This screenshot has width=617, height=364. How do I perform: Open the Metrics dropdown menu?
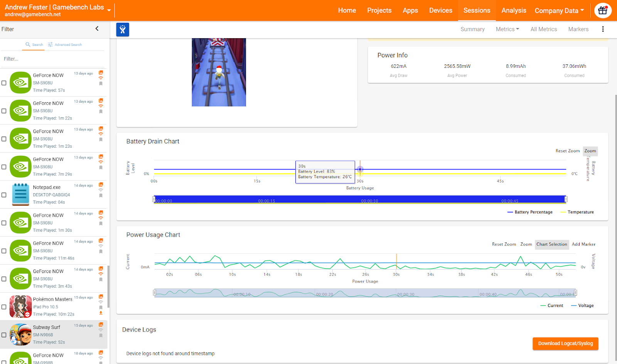pos(507,29)
